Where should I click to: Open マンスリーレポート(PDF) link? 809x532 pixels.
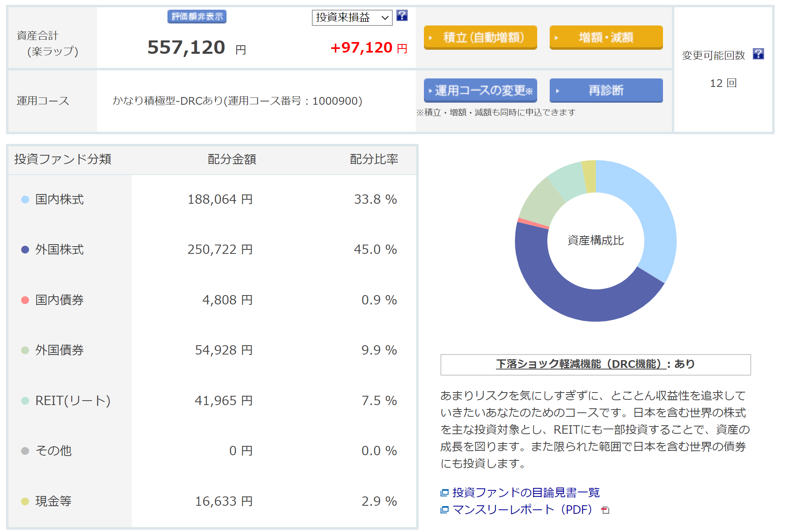522,510
